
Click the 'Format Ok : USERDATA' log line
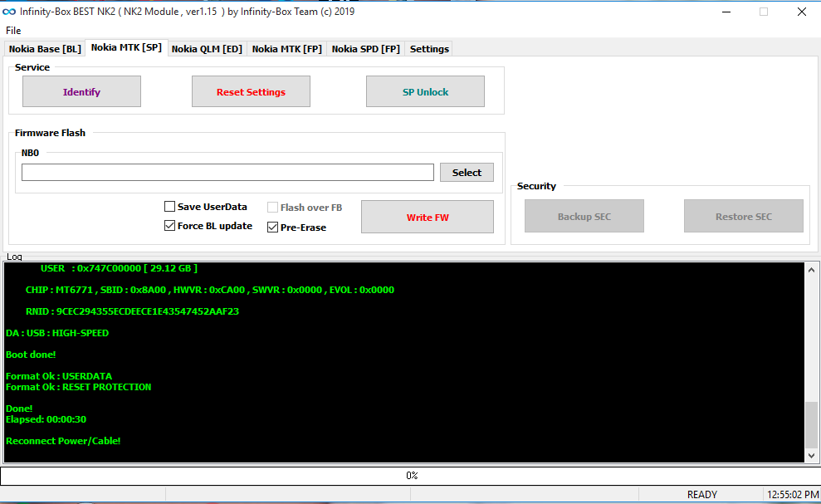[59, 376]
